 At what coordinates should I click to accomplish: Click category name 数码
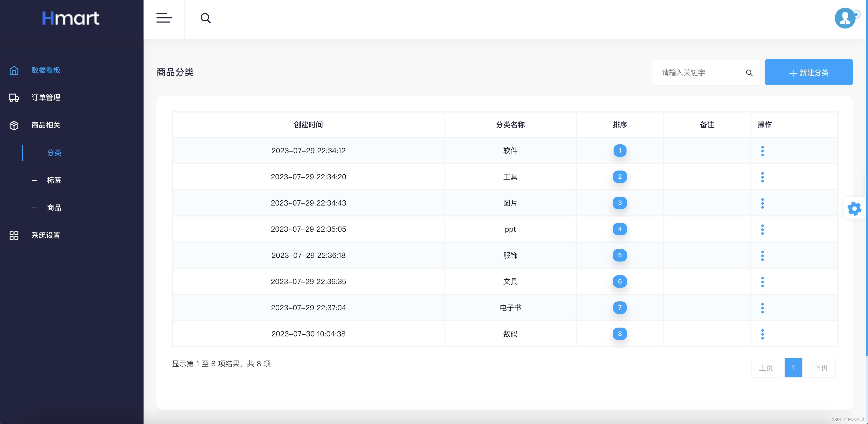(x=510, y=334)
